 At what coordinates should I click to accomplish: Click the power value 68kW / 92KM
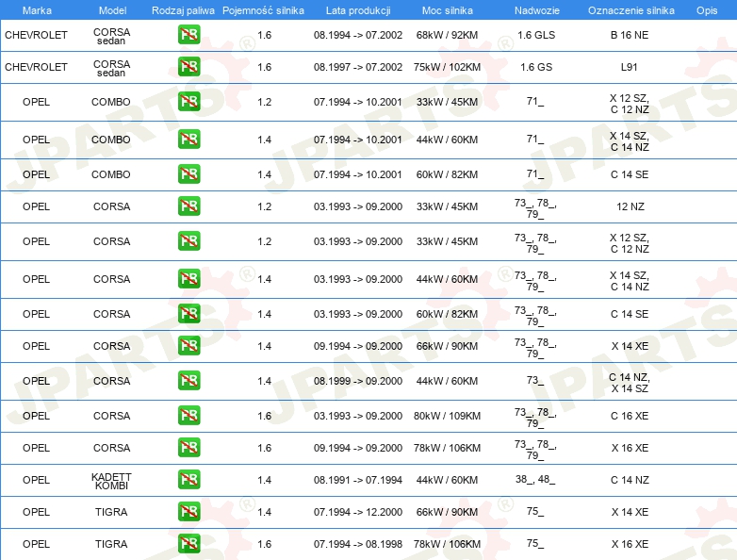coord(447,35)
